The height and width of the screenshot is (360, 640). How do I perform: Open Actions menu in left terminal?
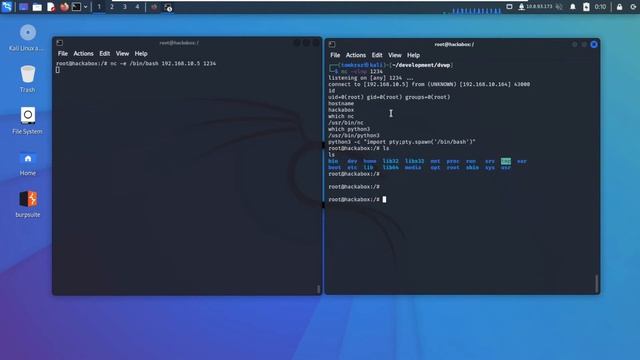point(83,53)
